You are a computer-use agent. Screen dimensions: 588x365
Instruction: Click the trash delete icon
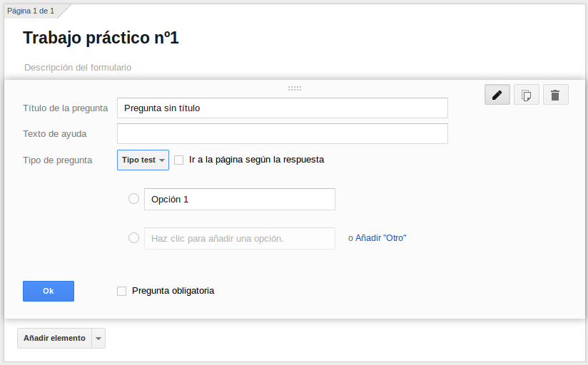click(x=555, y=95)
